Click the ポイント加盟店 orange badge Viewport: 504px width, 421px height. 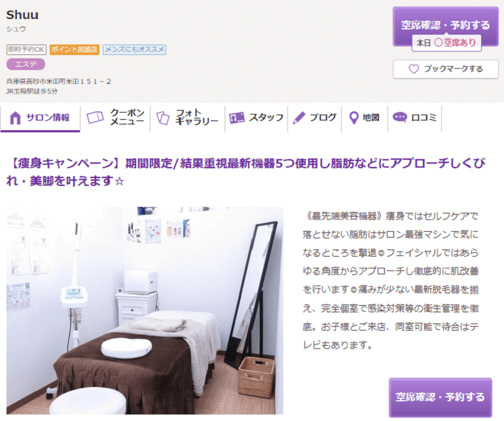[x=74, y=50]
